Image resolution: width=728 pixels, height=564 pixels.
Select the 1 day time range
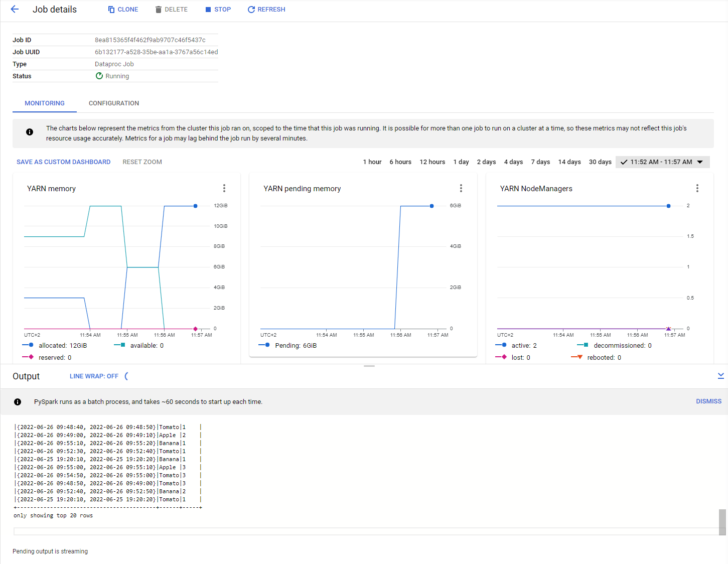461,162
